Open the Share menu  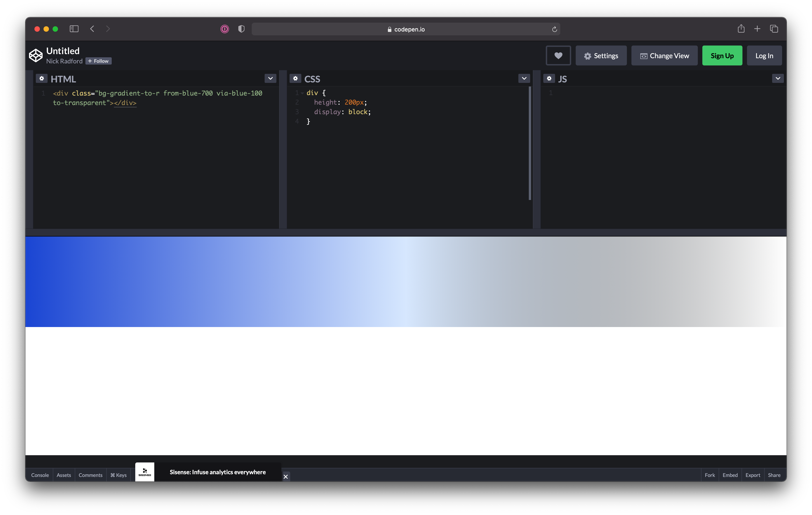774,475
